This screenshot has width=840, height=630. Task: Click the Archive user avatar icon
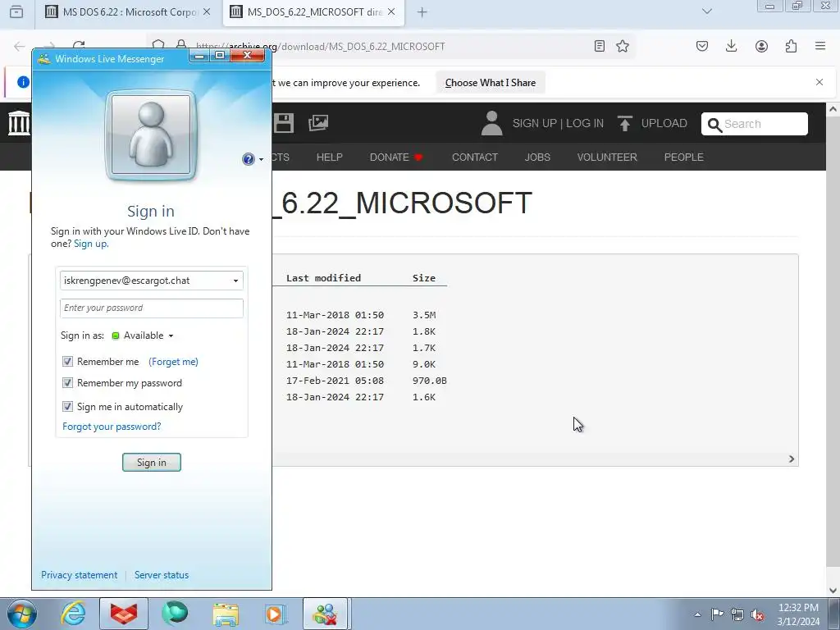pyautogui.click(x=491, y=123)
